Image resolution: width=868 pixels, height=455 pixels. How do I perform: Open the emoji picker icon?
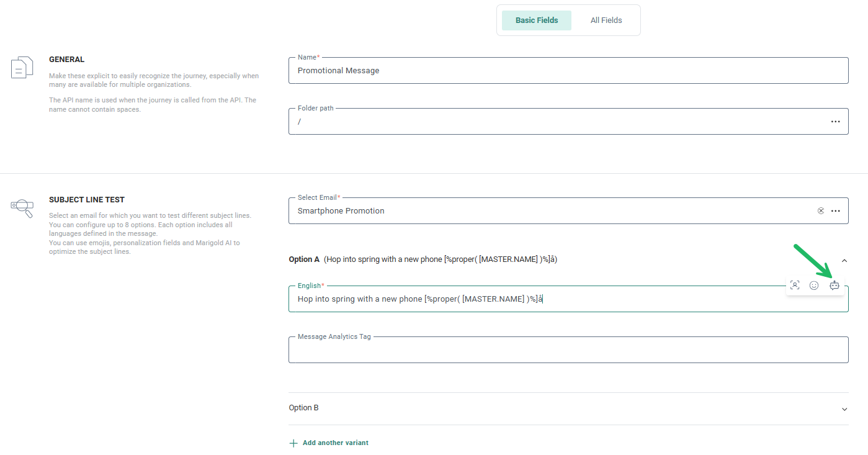pos(814,286)
